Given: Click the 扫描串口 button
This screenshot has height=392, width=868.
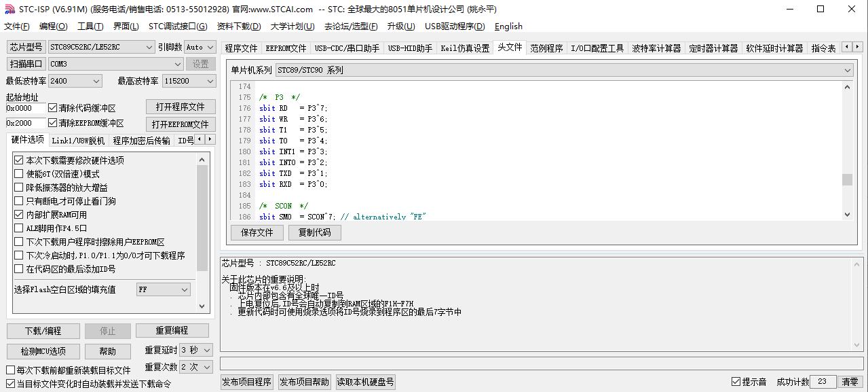Looking at the screenshot, I should [x=26, y=64].
